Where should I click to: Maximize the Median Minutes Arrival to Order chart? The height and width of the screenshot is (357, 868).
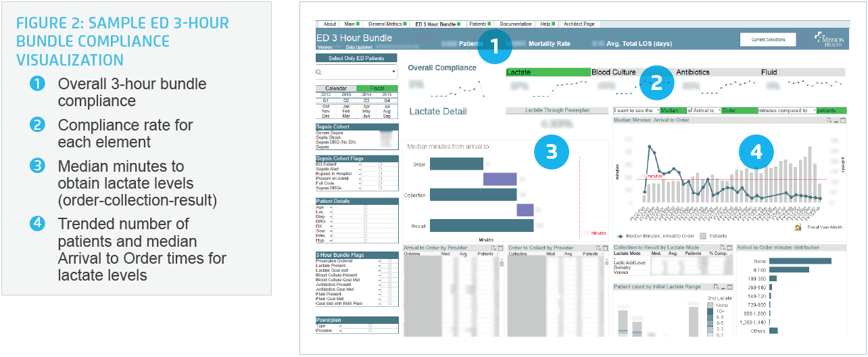[x=842, y=120]
